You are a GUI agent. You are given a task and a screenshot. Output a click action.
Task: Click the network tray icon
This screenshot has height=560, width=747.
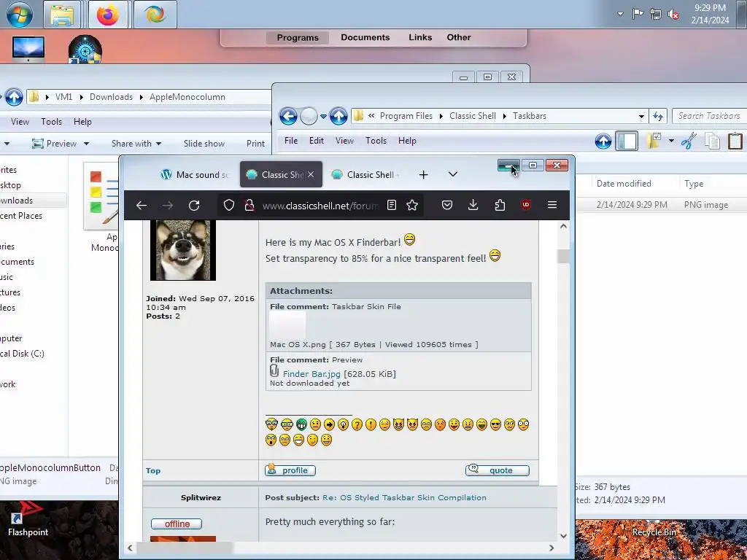[656, 15]
